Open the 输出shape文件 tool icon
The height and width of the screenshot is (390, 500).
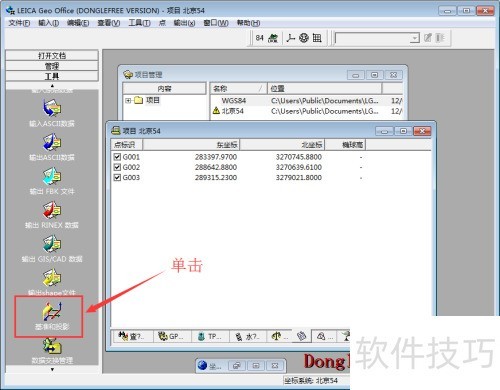point(52,278)
